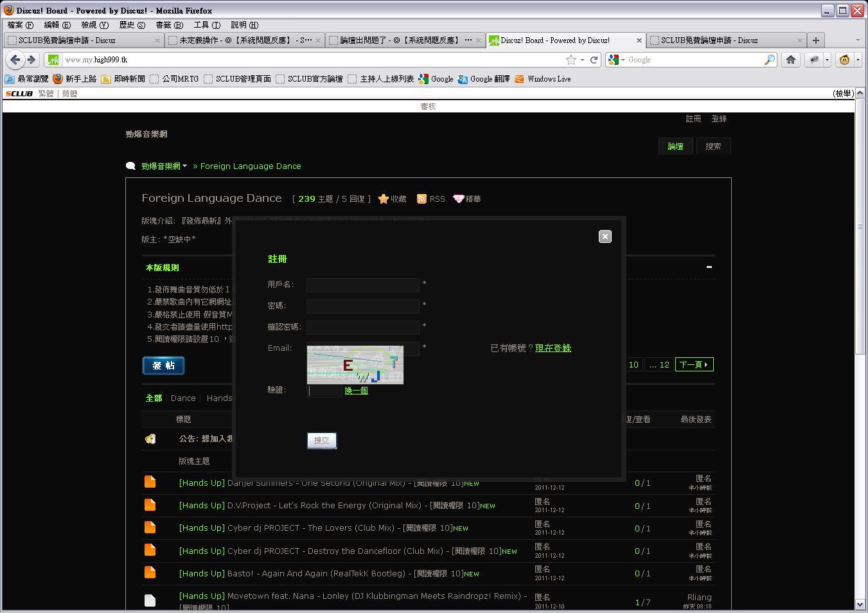Click the Reload page icon
The height and width of the screenshot is (613, 868).
pyautogui.click(x=594, y=60)
